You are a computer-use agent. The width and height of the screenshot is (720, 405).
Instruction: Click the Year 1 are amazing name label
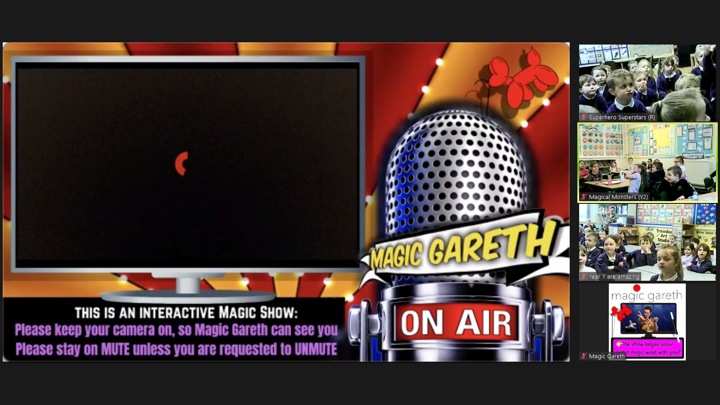pyautogui.click(x=612, y=276)
